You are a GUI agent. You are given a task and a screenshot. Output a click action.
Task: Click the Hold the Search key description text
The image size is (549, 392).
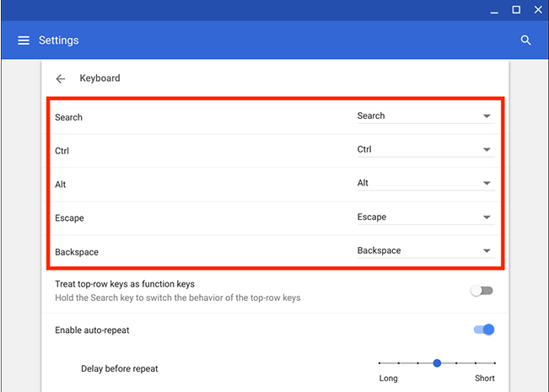[177, 298]
